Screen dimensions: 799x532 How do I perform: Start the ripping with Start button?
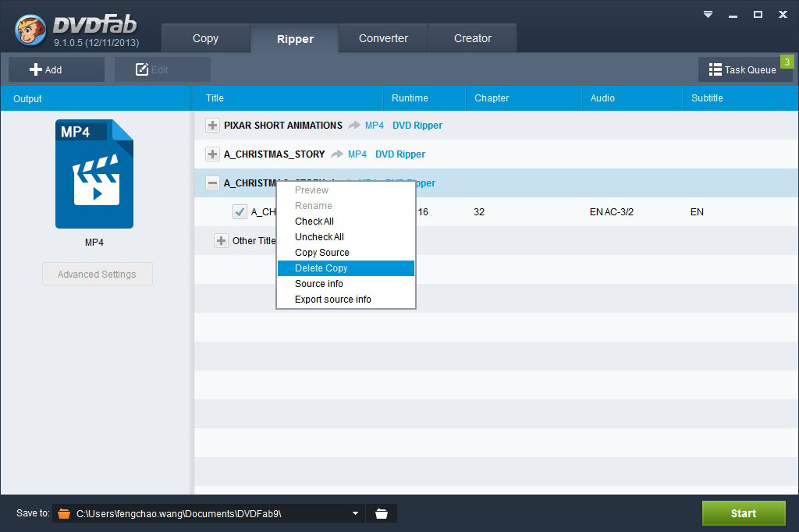pyautogui.click(x=744, y=513)
